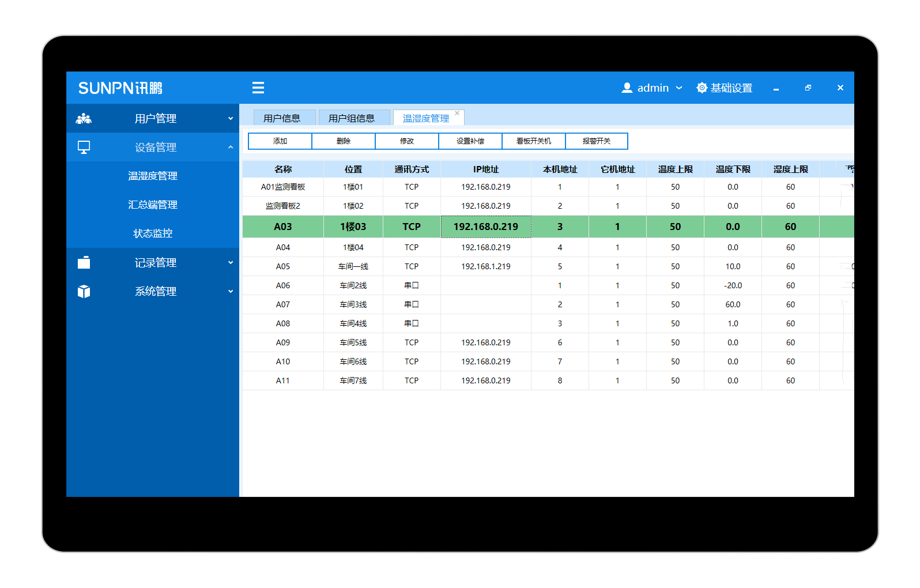Click the 车间7线 location cell

353,380
